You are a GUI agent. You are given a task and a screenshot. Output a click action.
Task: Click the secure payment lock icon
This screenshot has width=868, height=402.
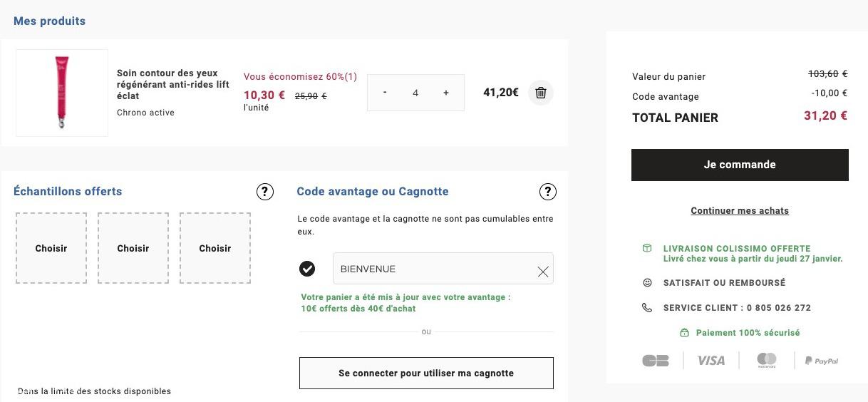tap(684, 333)
